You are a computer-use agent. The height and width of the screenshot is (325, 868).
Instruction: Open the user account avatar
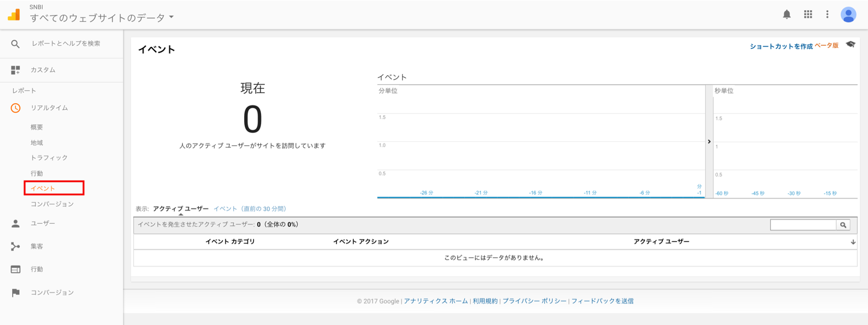(848, 14)
